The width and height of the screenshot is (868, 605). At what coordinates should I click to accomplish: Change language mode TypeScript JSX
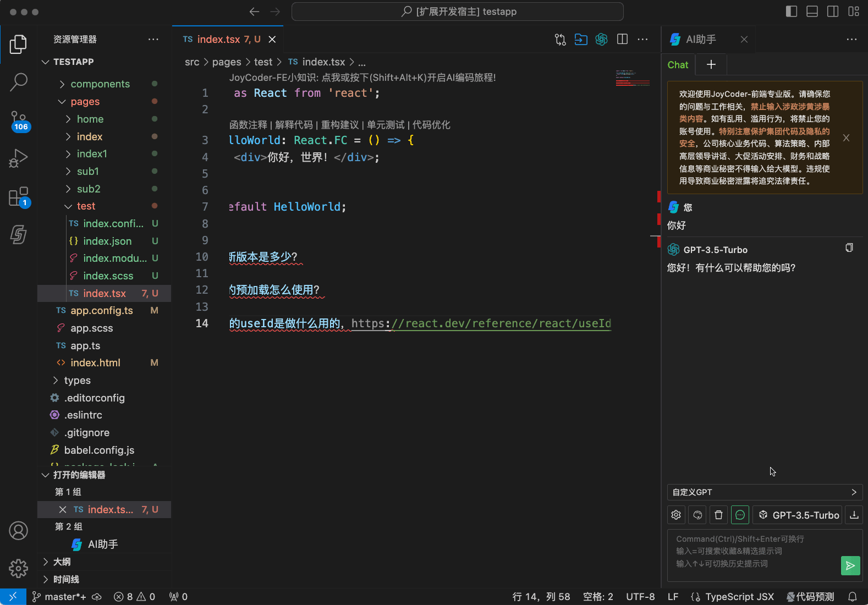pos(739,597)
